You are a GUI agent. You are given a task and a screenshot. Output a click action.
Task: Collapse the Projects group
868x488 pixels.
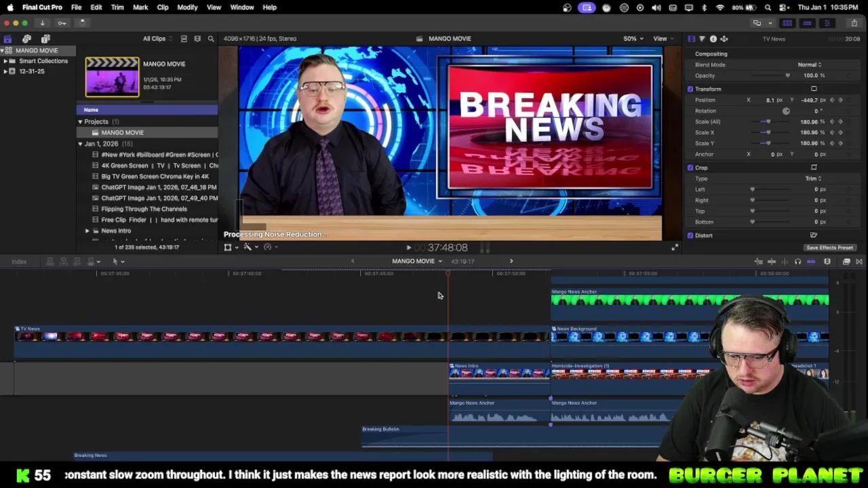tap(80, 122)
